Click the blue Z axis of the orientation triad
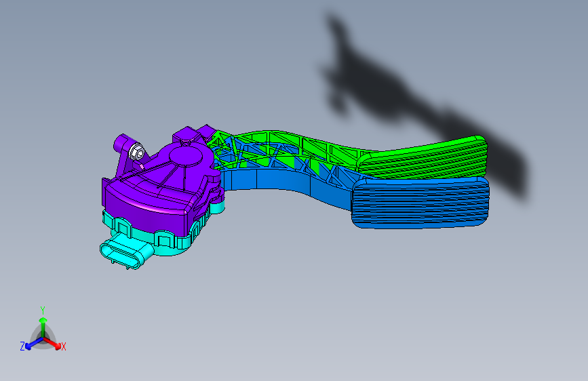Image resolution: width=588 pixels, height=381 pixels. 35,344
